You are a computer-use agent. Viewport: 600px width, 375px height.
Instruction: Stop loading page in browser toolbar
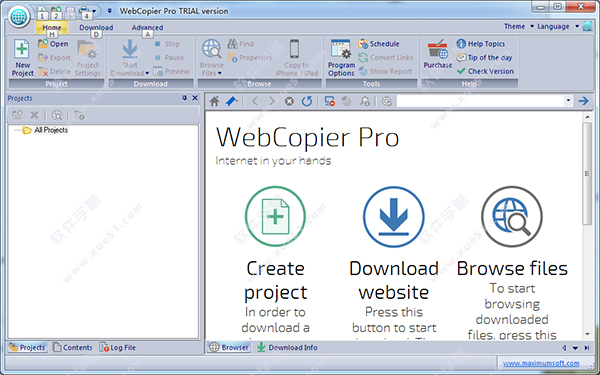pyautogui.click(x=289, y=101)
